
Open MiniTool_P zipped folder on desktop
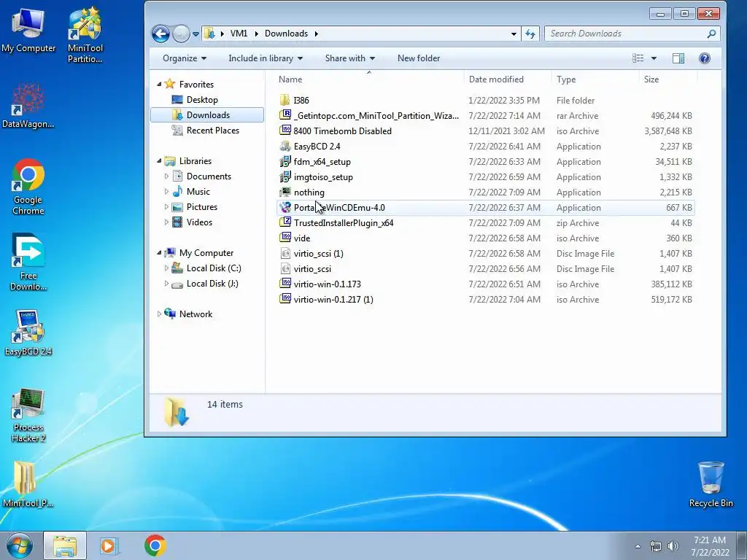[28, 484]
